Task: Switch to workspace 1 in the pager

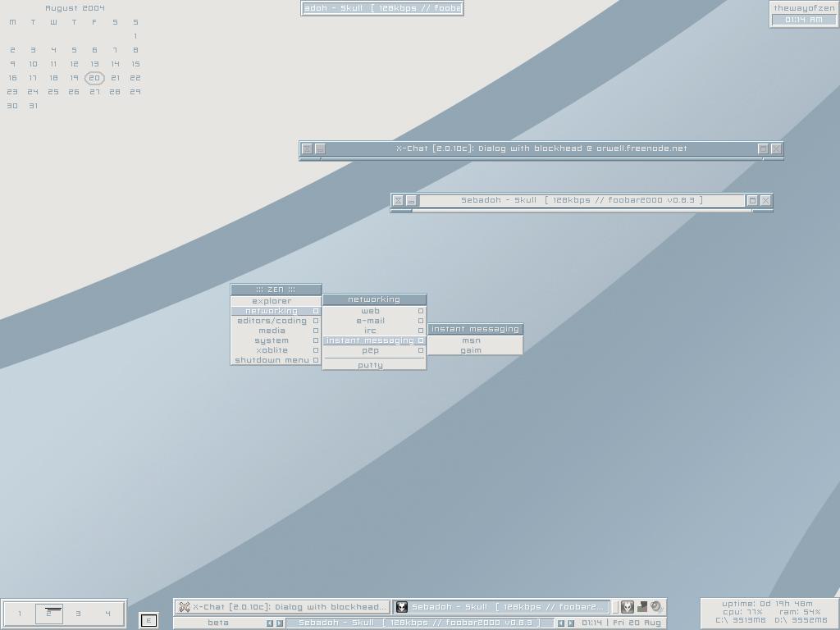Action: click(20, 613)
